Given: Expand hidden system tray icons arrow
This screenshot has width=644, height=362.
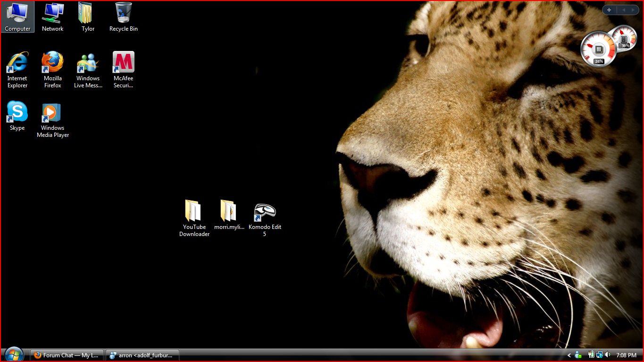Looking at the screenshot, I should (x=569, y=355).
